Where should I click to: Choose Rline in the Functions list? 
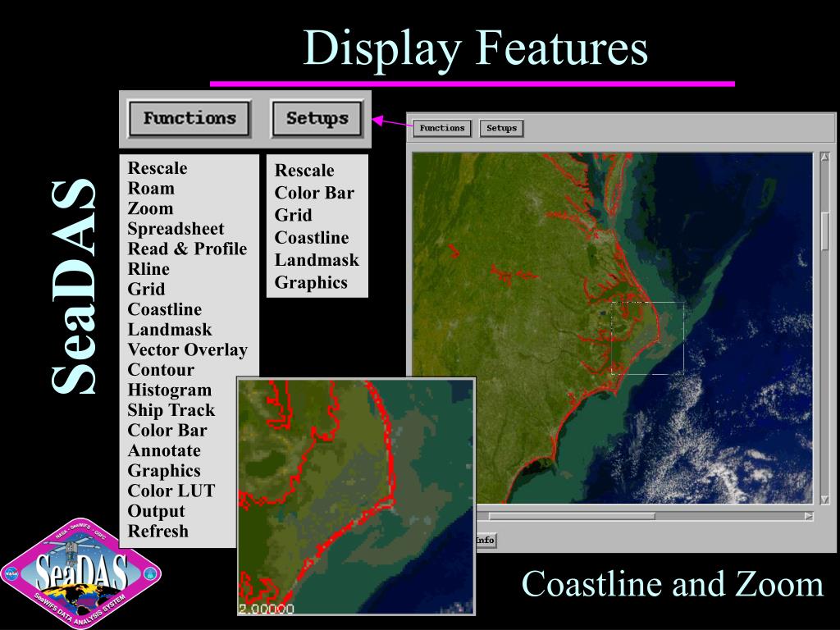(148, 269)
